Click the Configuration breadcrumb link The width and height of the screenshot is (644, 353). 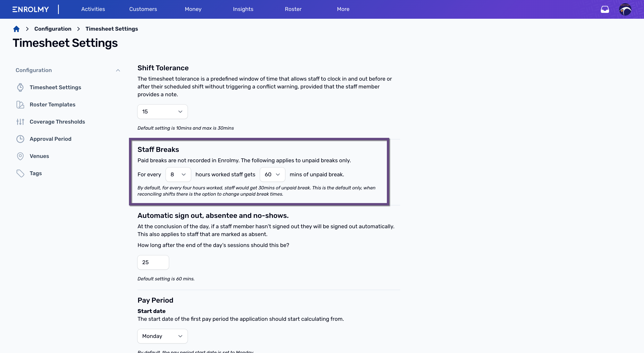pyautogui.click(x=53, y=29)
